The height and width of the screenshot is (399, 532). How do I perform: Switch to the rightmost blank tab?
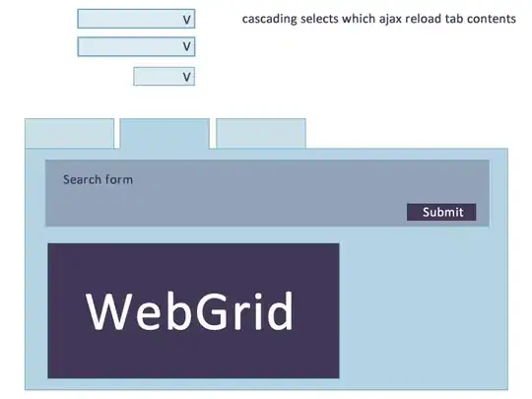[x=261, y=133]
